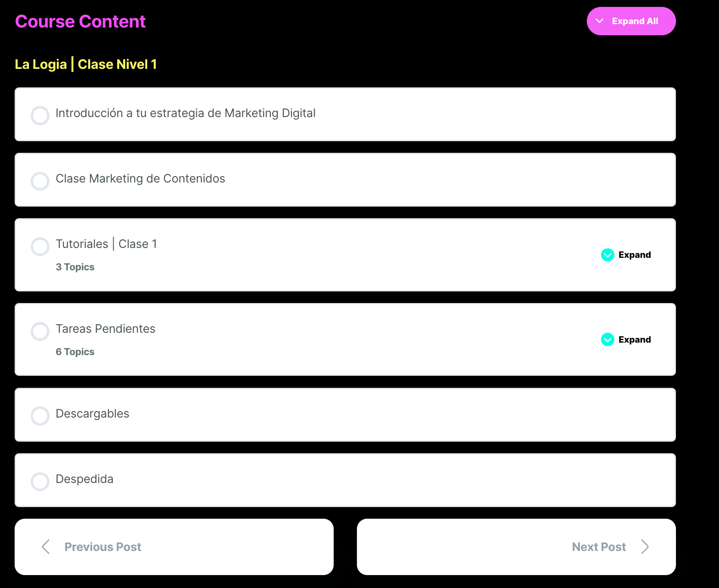719x588 pixels.
Task: Click the right arrow beside Next Post
Action: (645, 547)
